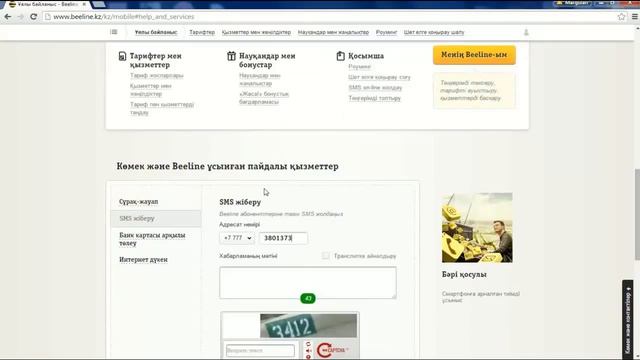Viewport: 640px width, 360px height.
Task: Select the Интернет дүкен tab
Action: pyautogui.click(x=143, y=260)
